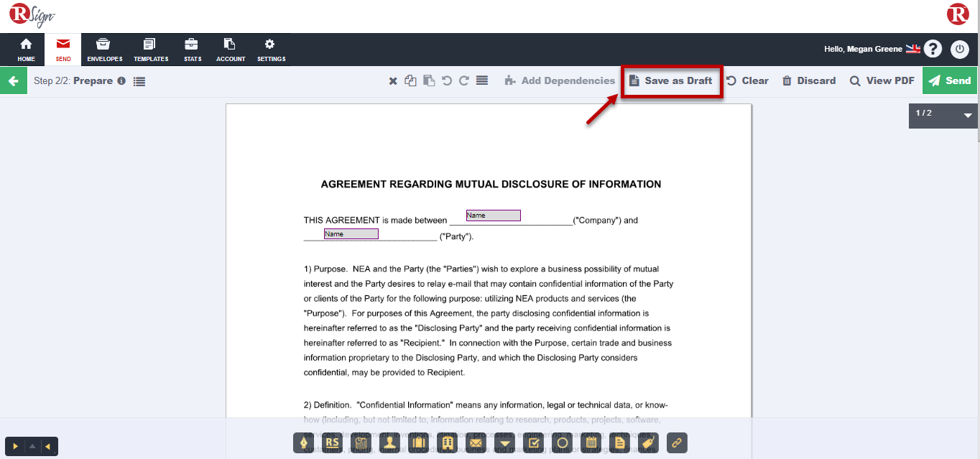Open View PDF preview
Screen dimensions: 980x459
882,81
